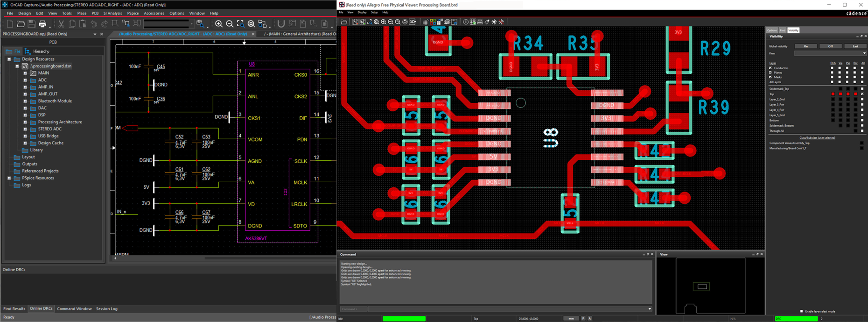Toggle the grid icon in Allegro toolbar

[x=425, y=22]
